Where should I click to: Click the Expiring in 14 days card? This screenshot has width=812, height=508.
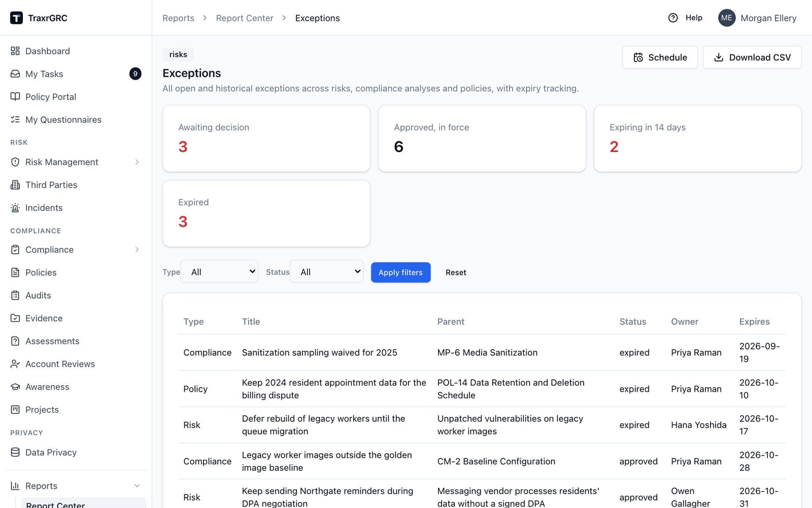pos(698,138)
